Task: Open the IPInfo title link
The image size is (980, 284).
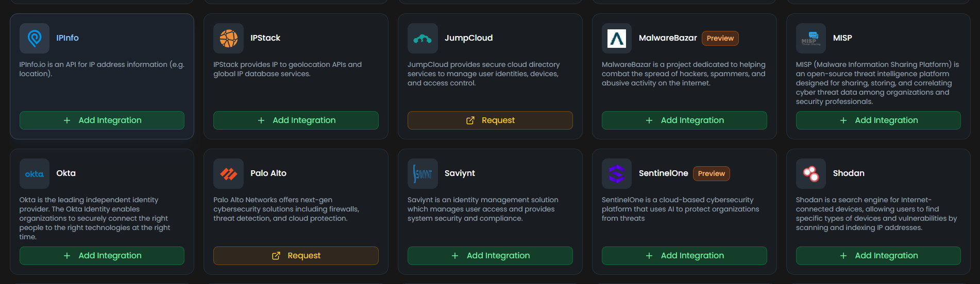Action: tap(67, 38)
